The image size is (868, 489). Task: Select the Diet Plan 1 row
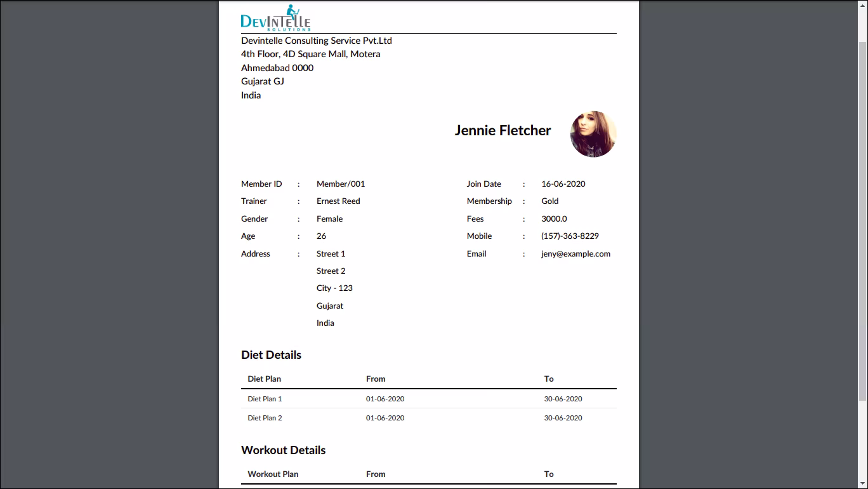point(429,399)
